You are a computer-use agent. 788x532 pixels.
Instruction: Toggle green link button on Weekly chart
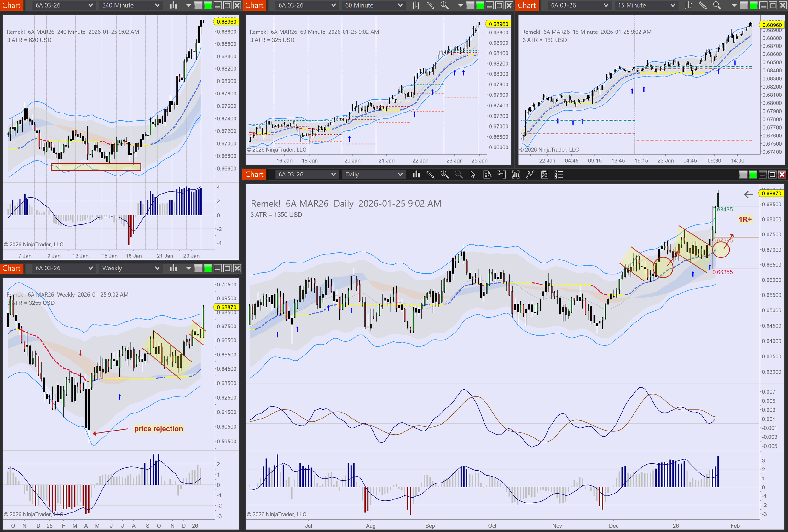click(208, 268)
